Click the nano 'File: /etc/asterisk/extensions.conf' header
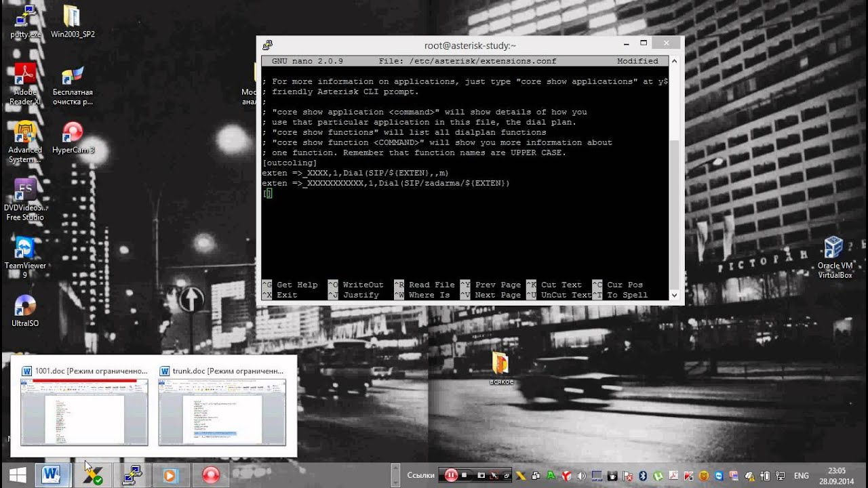Viewport: 868px width, 488px height. click(x=467, y=61)
